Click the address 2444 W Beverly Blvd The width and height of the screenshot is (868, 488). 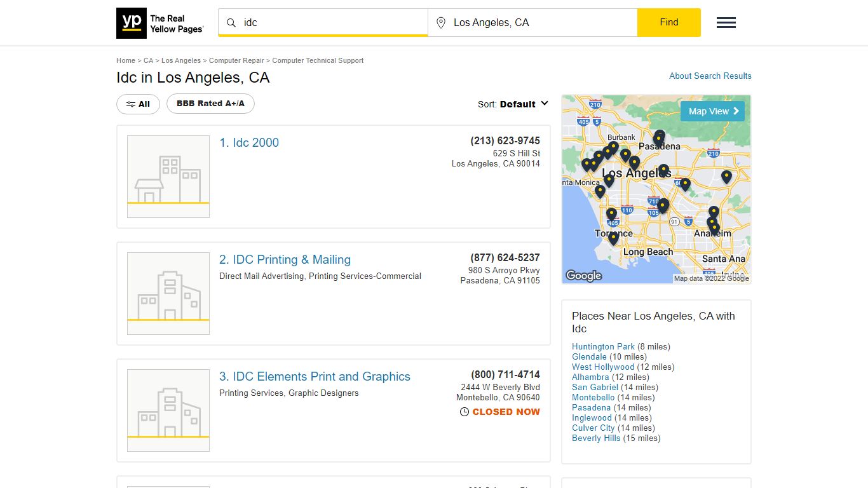(501, 388)
